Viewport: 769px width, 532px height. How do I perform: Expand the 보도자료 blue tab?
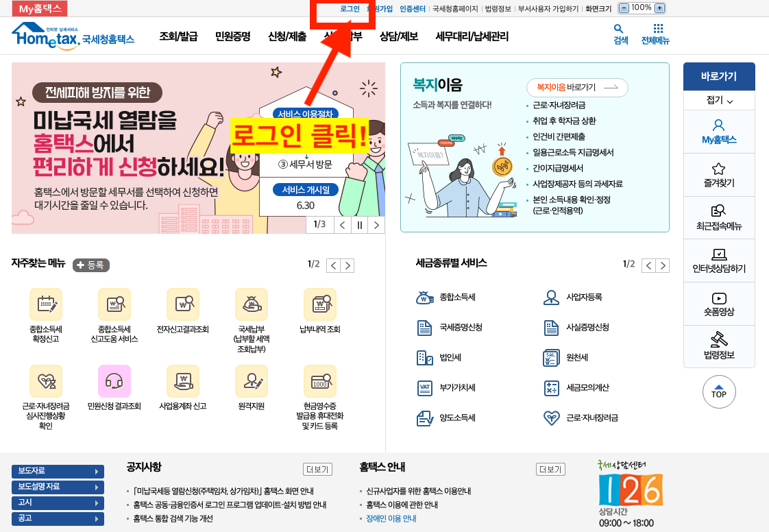(x=58, y=471)
